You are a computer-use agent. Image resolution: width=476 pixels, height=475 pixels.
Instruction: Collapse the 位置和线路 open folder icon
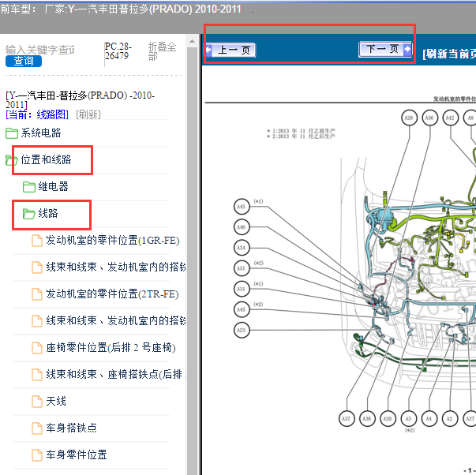pyautogui.click(x=12, y=160)
